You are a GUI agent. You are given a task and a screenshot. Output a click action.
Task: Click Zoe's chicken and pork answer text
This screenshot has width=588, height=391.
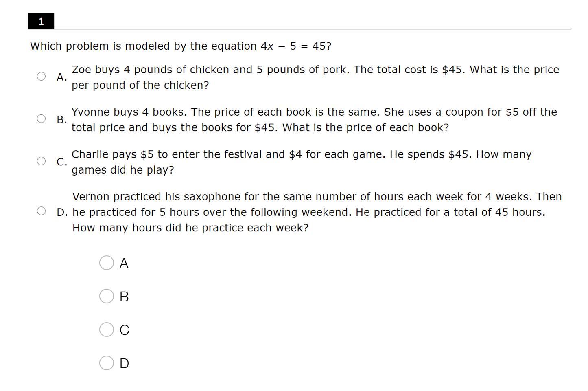coord(315,77)
